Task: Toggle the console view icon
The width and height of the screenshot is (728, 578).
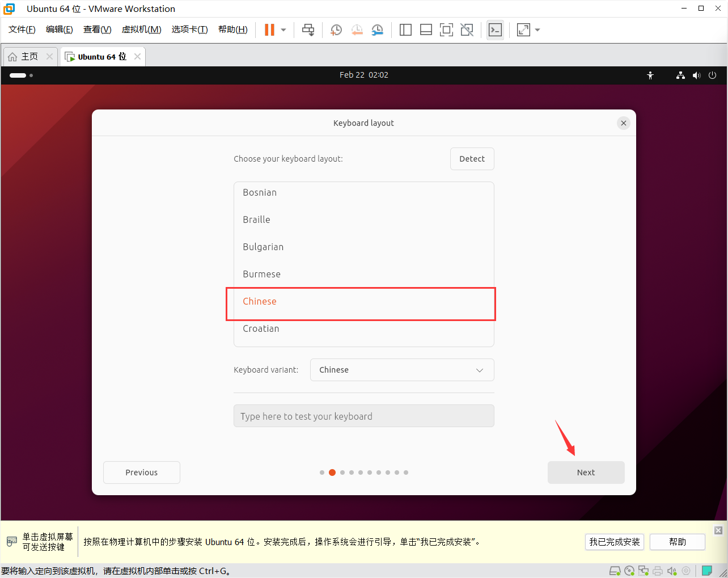Action: [x=495, y=30]
